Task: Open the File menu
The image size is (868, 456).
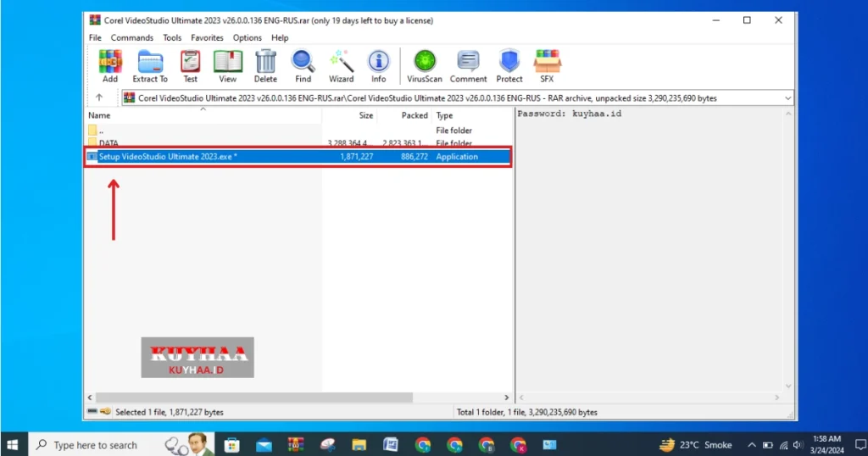Action: pyautogui.click(x=95, y=37)
